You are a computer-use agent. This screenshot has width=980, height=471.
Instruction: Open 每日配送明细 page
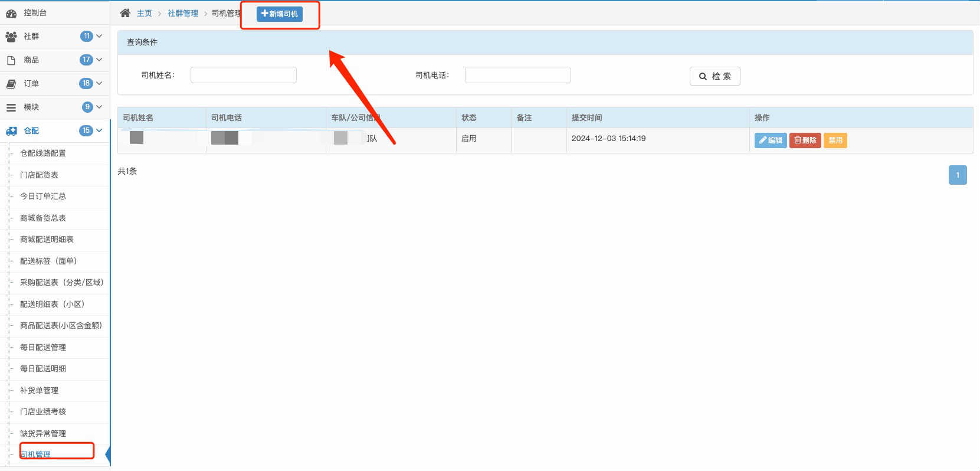[x=43, y=369]
